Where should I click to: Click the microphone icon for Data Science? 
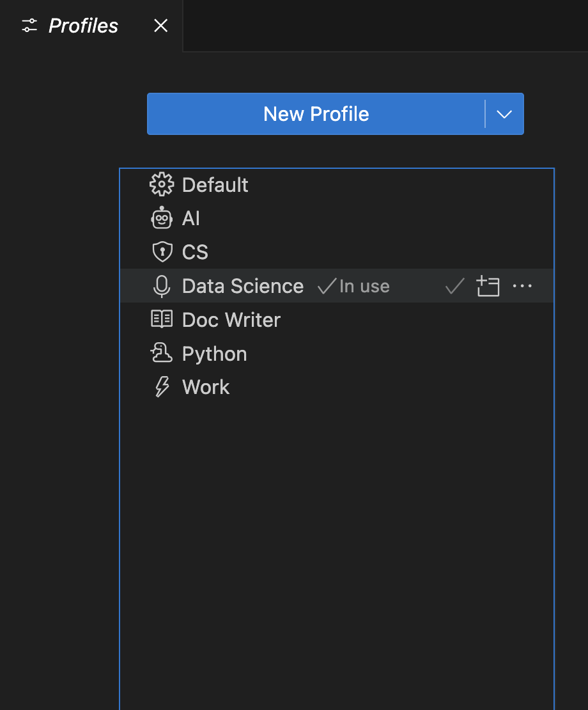point(162,285)
